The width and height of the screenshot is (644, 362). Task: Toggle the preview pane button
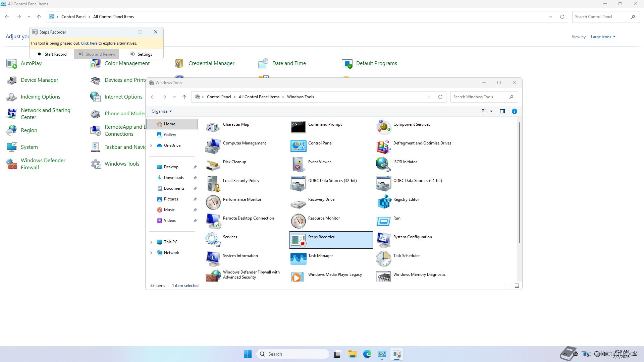point(502,111)
